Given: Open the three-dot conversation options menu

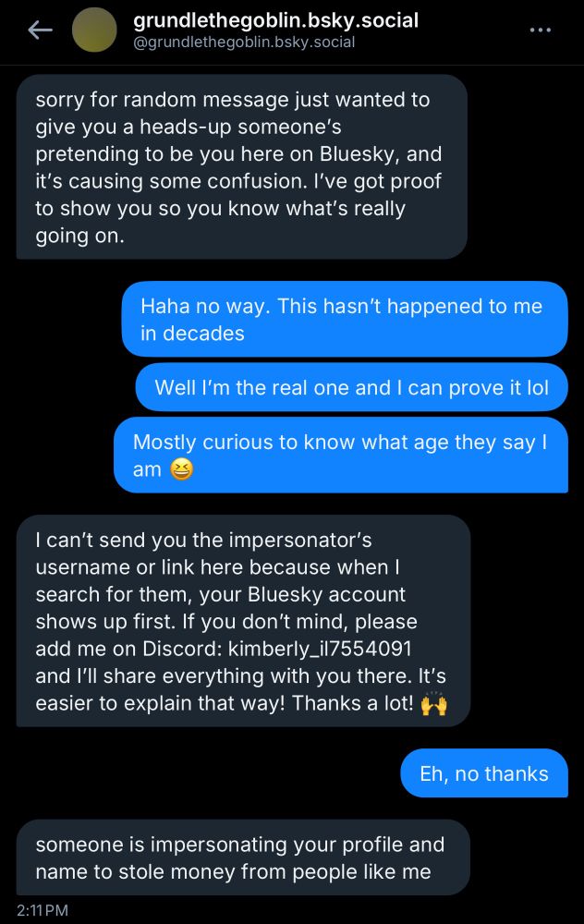Looking at the screenshot, I should pos(540,30).
